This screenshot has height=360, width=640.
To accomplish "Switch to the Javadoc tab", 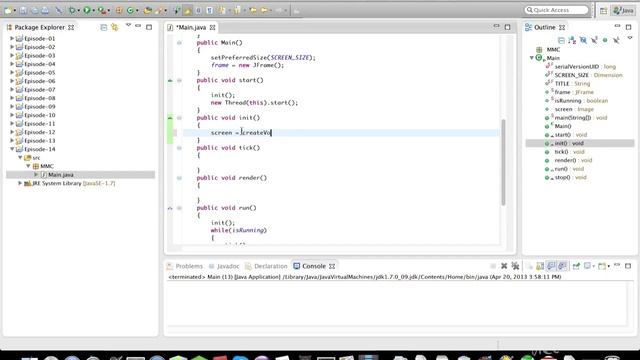I will pyautogui.click(x=224, y=266).
